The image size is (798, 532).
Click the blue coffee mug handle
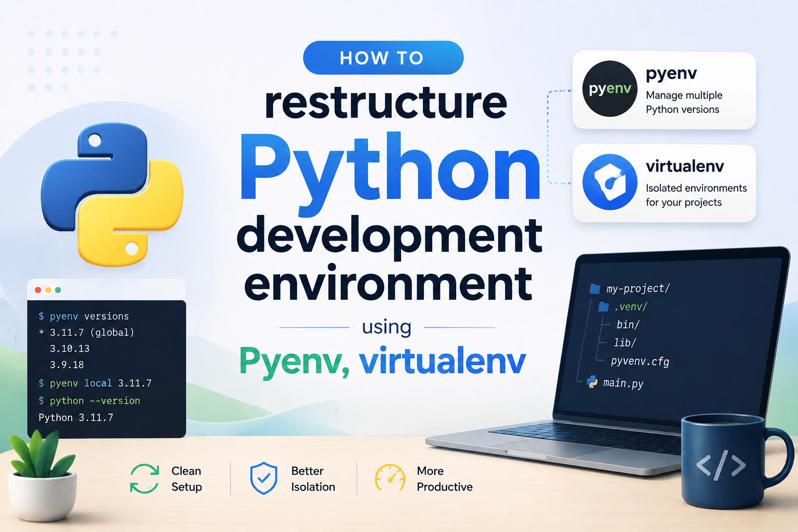(x=779, y=456)
